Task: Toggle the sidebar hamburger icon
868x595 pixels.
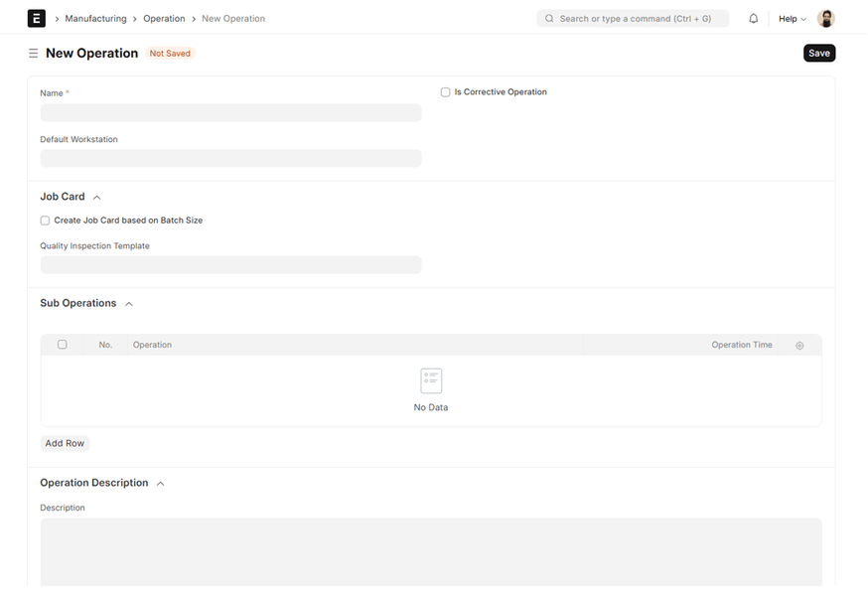Action: tap(33, 53)
